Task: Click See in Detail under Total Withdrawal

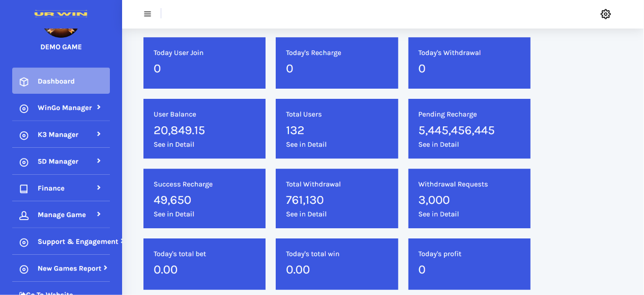Action: tap(306, 214)
